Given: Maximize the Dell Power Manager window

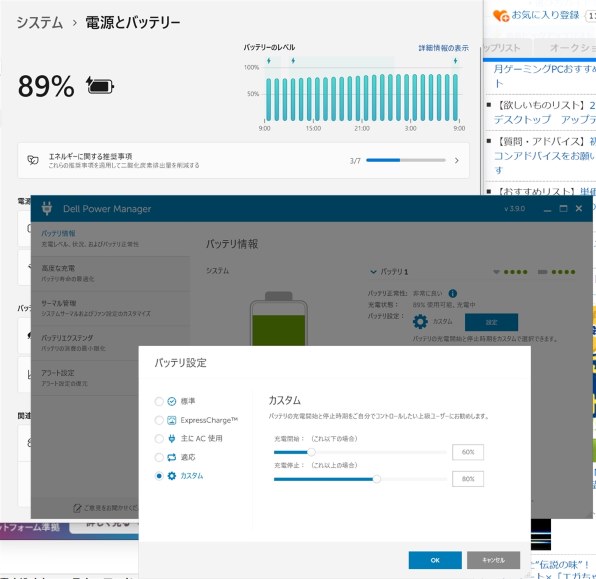Looking at the screenshot, I should pos(563,208).
